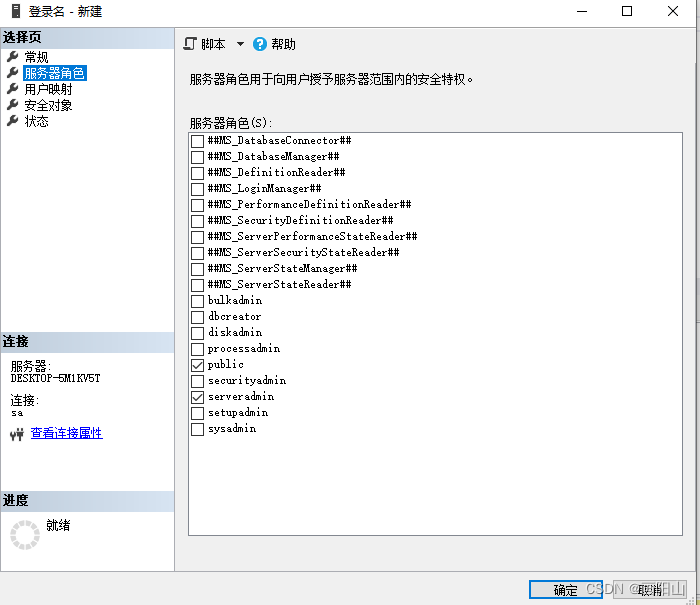Check ##MS_SecurityDefinitionReader## role
Image resolution: width=700 pixels, height=605 pixels.
pyautogui.click(x=197, y=221)
